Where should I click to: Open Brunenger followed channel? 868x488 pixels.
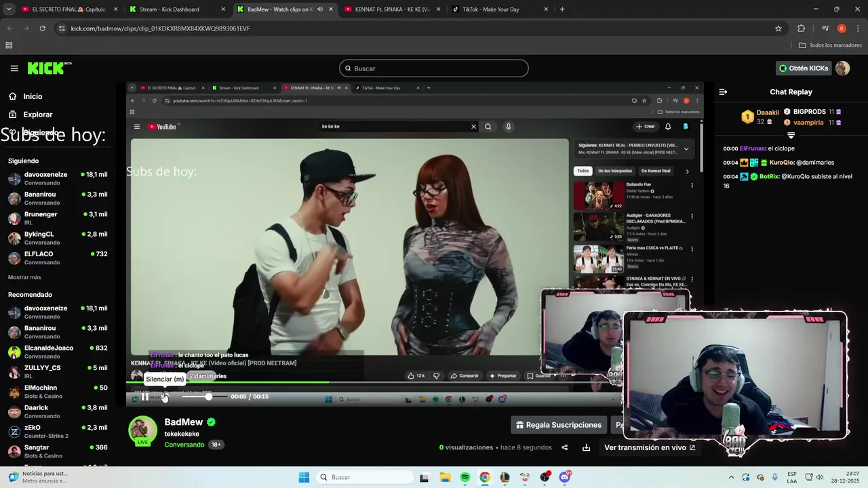58,218
